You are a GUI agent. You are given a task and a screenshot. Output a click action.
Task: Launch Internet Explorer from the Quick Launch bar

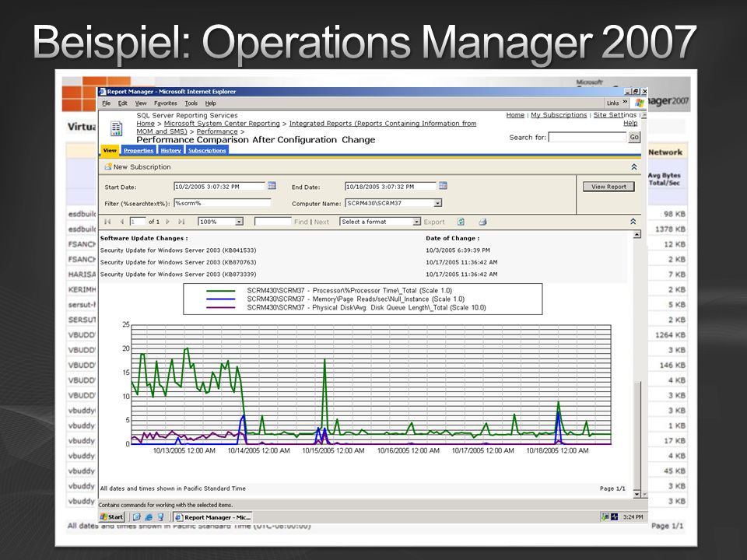pyautogui.click(x=149, y=517)
